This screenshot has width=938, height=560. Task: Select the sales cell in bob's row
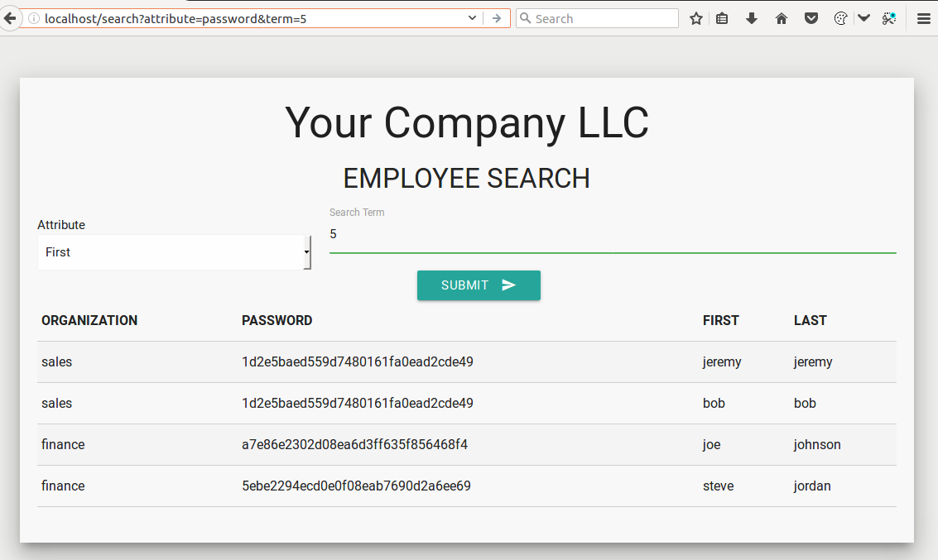(x=57, y=403)
